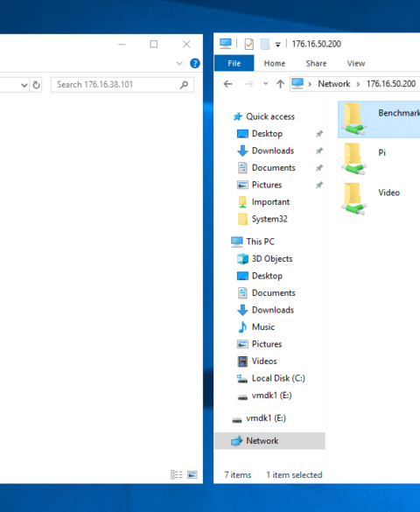Screen dimensions: 420x512
Task: Open Documents under This PC
Action: coord(274,293)
